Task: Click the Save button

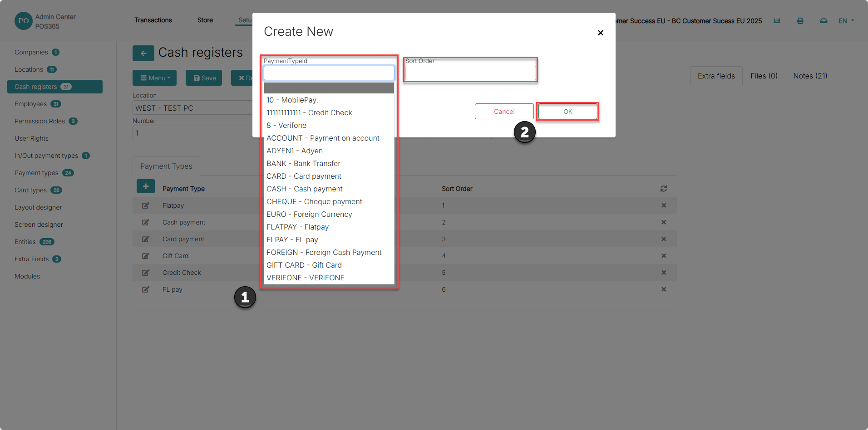Action: [204, 78]
